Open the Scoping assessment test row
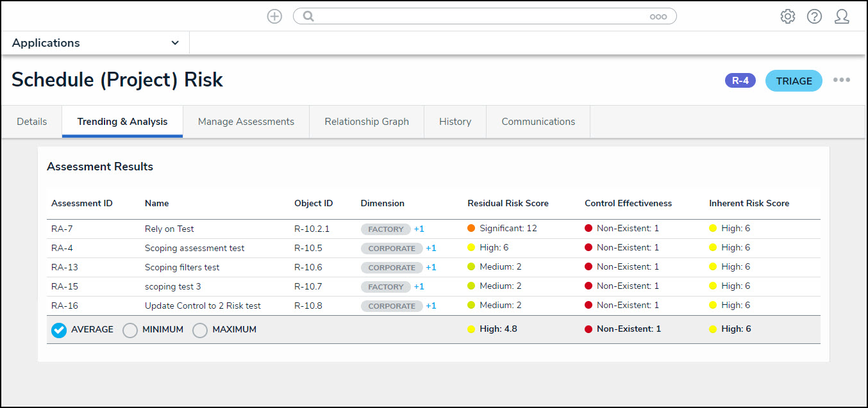This screenshot has width=868, height=408. click(194, 248)
